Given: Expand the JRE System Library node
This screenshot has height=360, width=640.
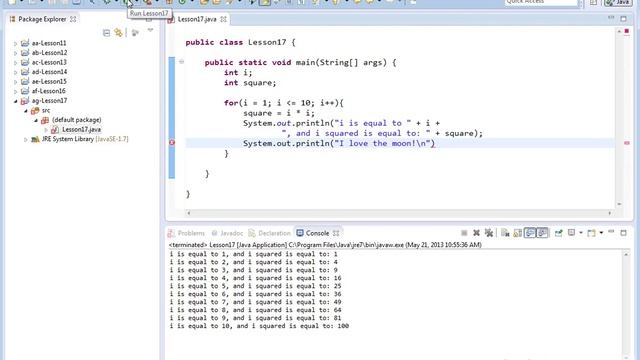Looking at the screenshot, I should [26, 139].
